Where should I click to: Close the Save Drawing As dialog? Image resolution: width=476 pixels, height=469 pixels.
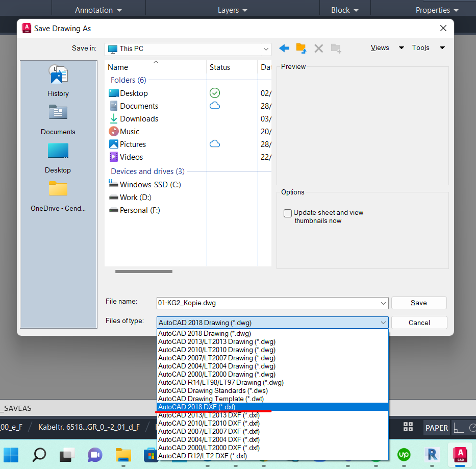pyautogui.click(x=443, y=28)
